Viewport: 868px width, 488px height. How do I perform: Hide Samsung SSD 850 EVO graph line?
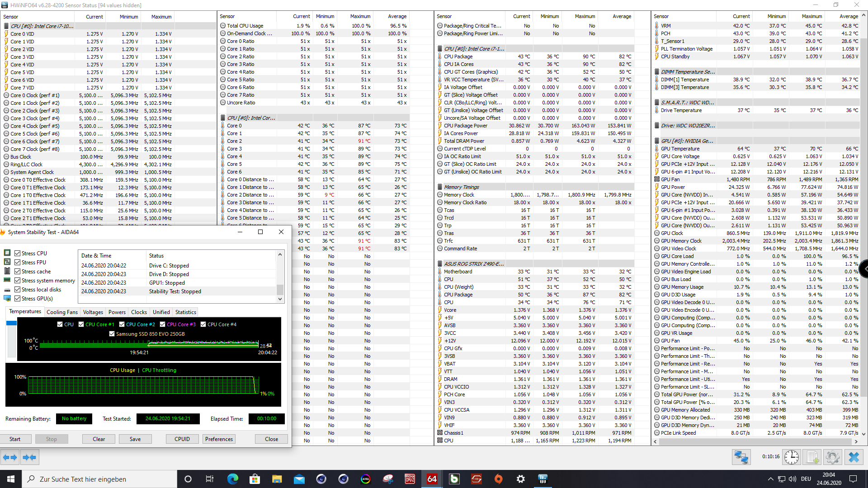coord(112,334)
